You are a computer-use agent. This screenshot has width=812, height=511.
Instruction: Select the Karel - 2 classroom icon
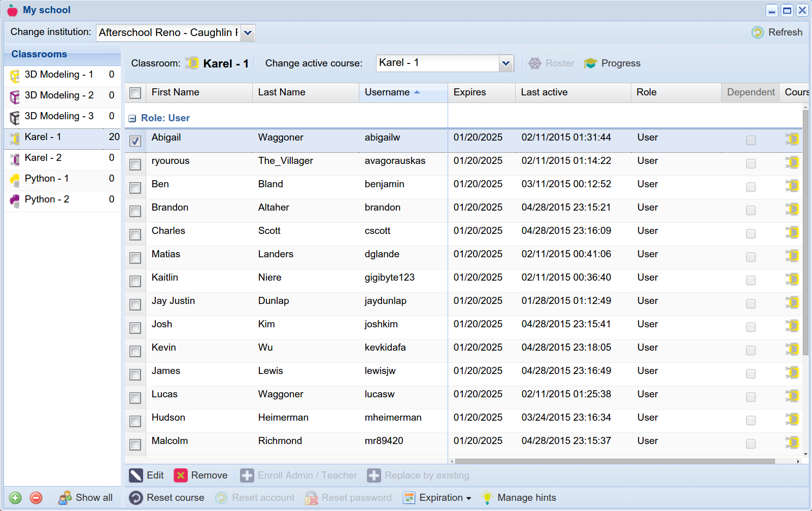pyautogui.click(x=15, y=157)
